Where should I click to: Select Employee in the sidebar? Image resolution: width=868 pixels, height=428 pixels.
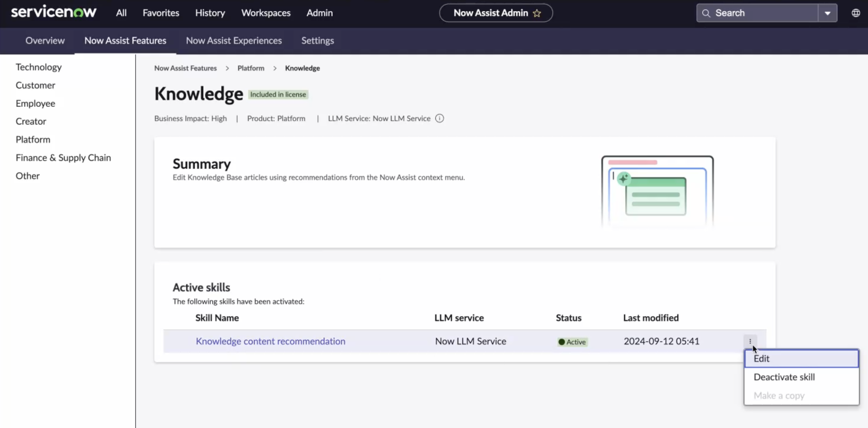coord(35,103)
